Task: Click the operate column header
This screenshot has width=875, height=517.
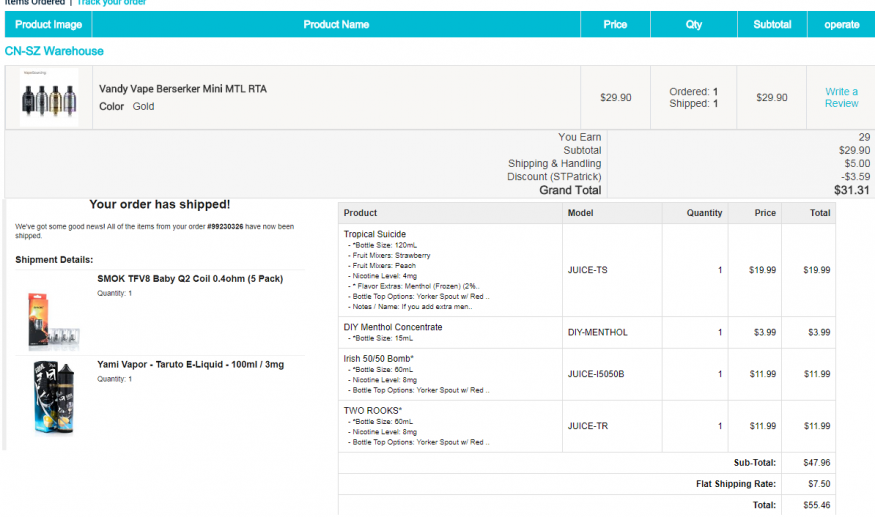Action: click(x=841, y=25)
